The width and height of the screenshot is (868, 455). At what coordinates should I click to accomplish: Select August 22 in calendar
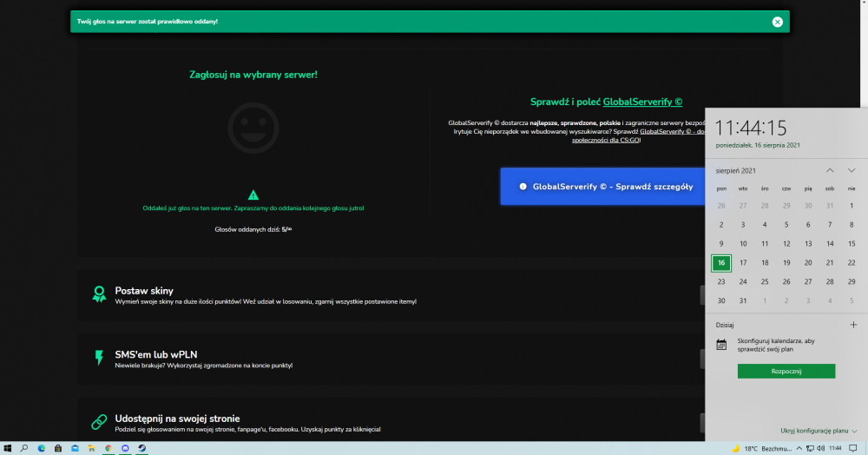852,263
